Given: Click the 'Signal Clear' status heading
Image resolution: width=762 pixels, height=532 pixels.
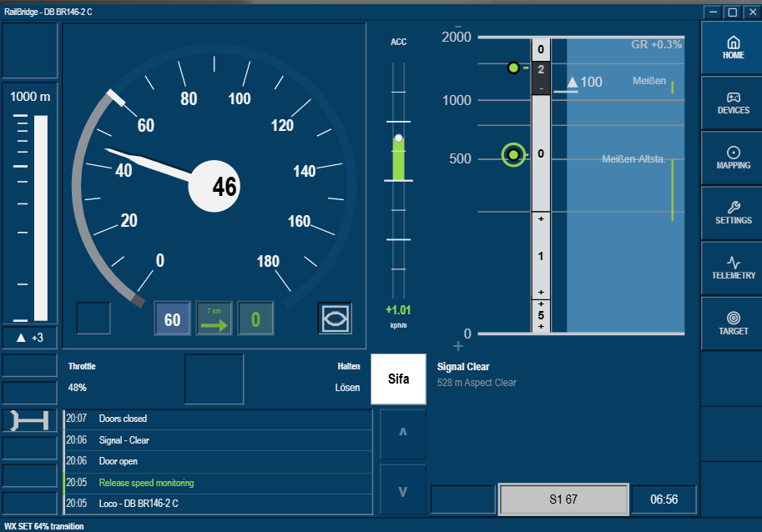Looking at the screenshot, I should pyautogui.click(x=463, y=367).
